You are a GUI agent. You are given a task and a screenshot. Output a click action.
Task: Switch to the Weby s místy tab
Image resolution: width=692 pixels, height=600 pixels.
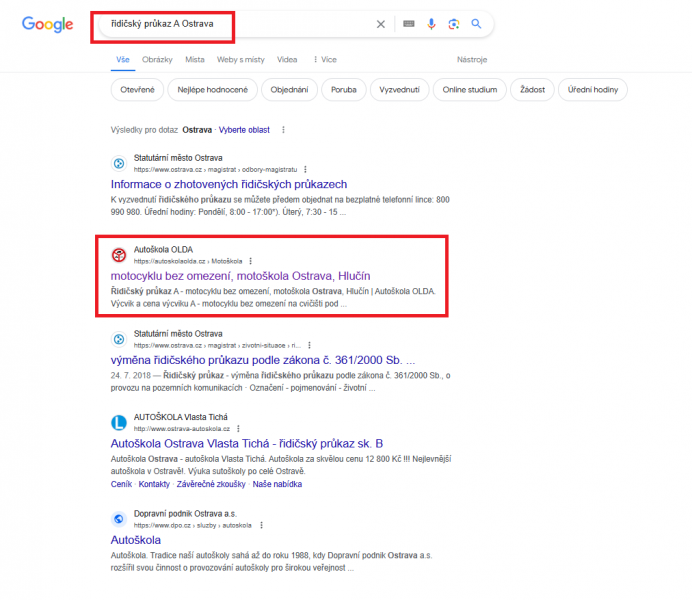241,60
